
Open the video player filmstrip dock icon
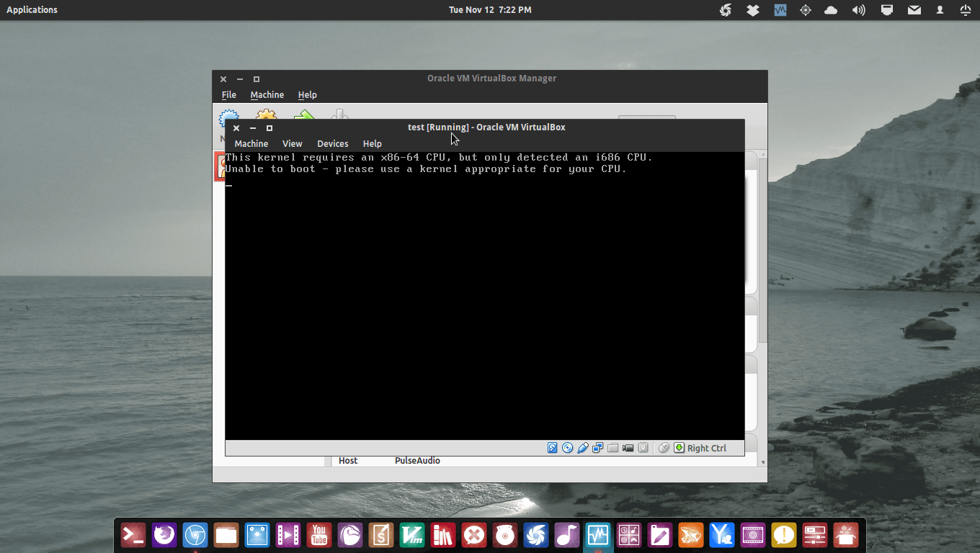pos(288,535)
